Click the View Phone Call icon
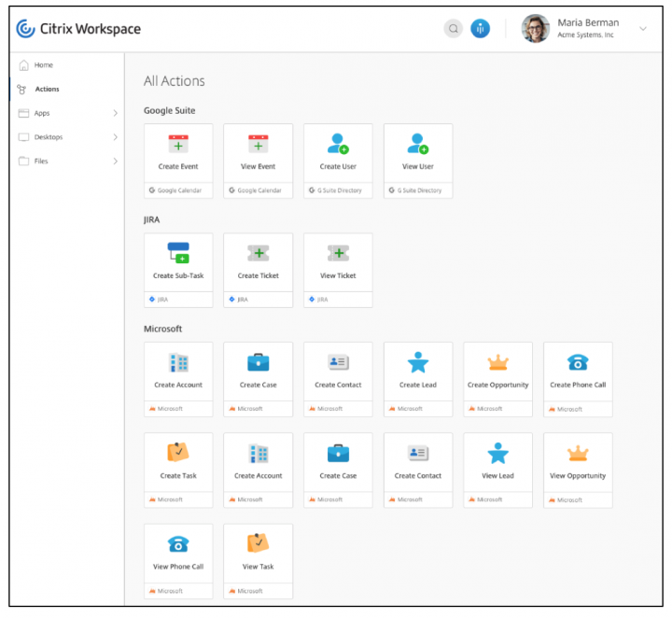672x618 pixels. (x=178, y=544)
